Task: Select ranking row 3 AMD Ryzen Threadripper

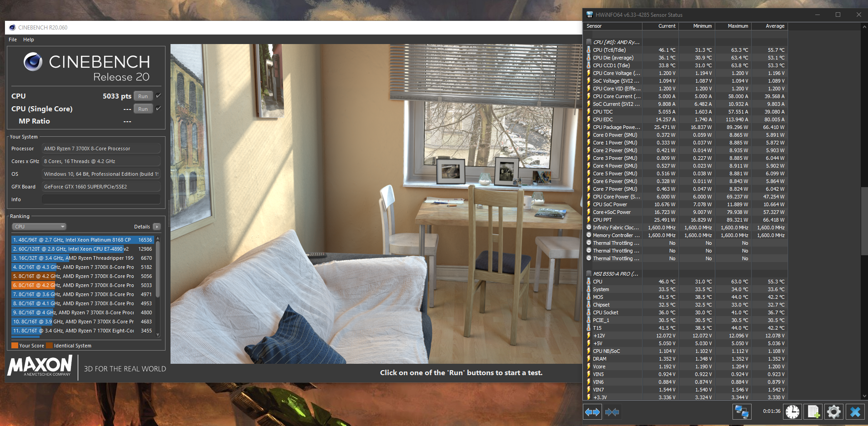Action: [82, 258]
